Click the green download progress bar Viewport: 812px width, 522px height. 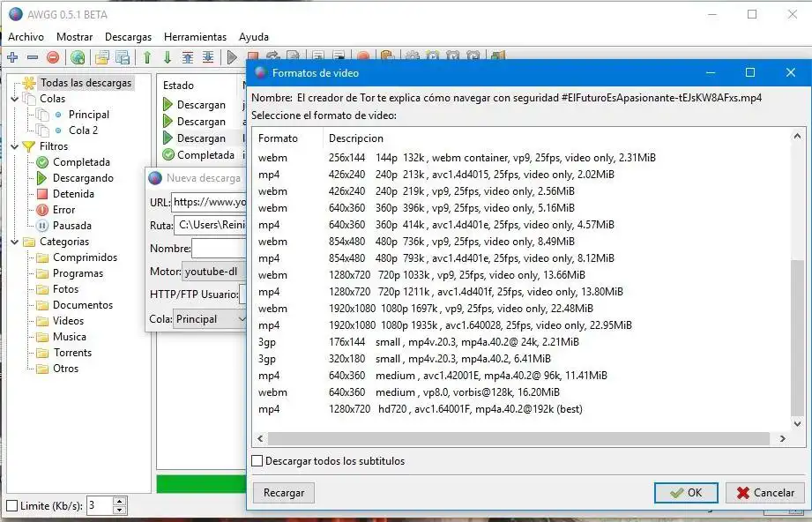point(201,484)
